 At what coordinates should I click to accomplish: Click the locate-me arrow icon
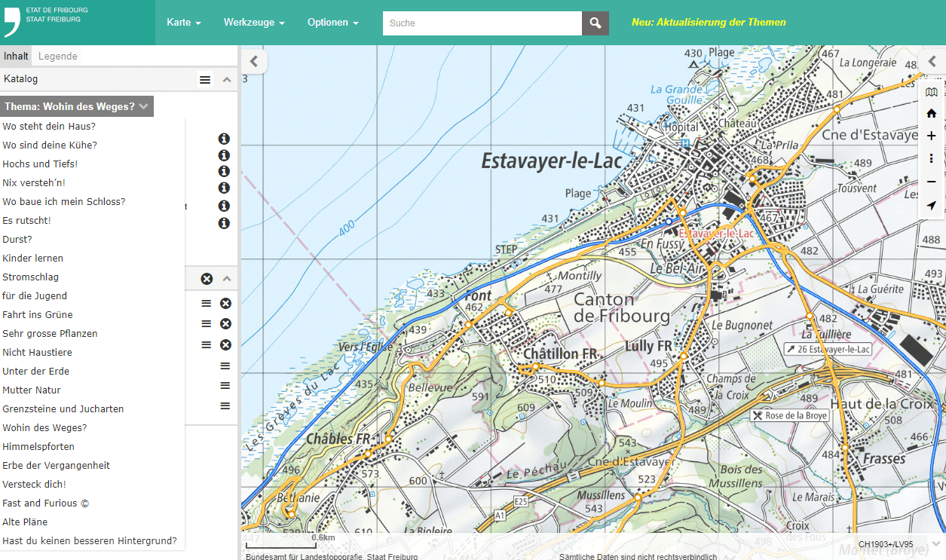pyautogui.click(x=932, y=205)
